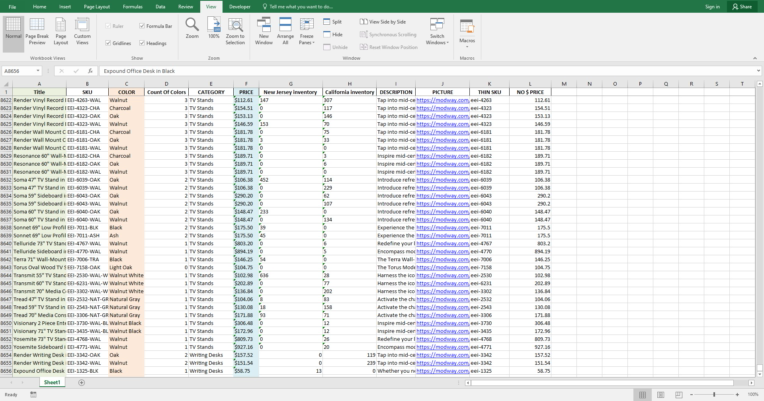Viewport: 764px width, 401px height.
Task: Select the $927.16 price cell
Action: click(246, 347)
